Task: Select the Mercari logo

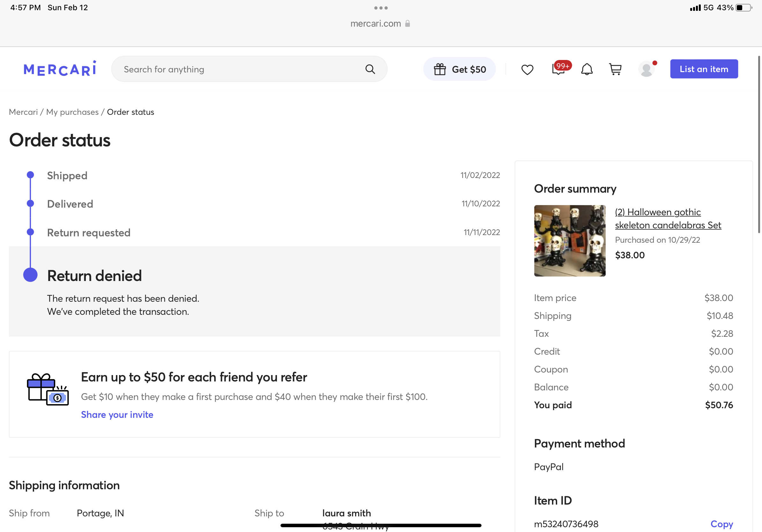Action: click(x=60, y=68)
